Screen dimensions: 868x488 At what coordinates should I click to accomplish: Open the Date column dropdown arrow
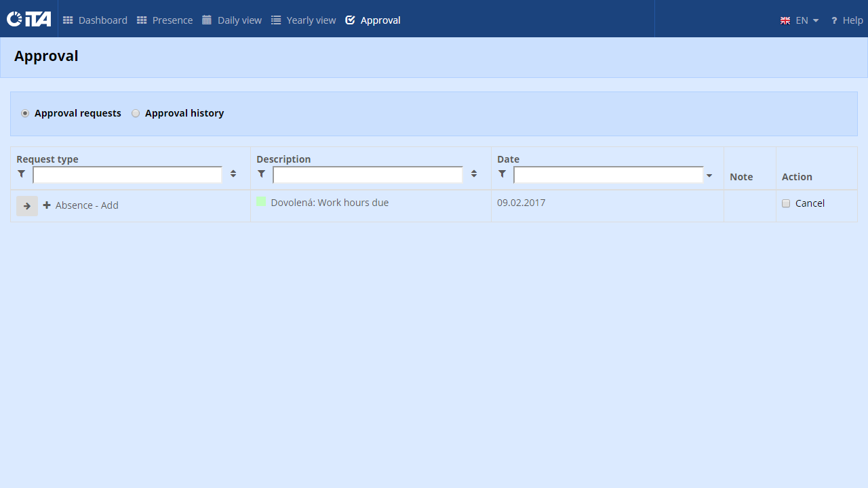(x=709, y=176)
